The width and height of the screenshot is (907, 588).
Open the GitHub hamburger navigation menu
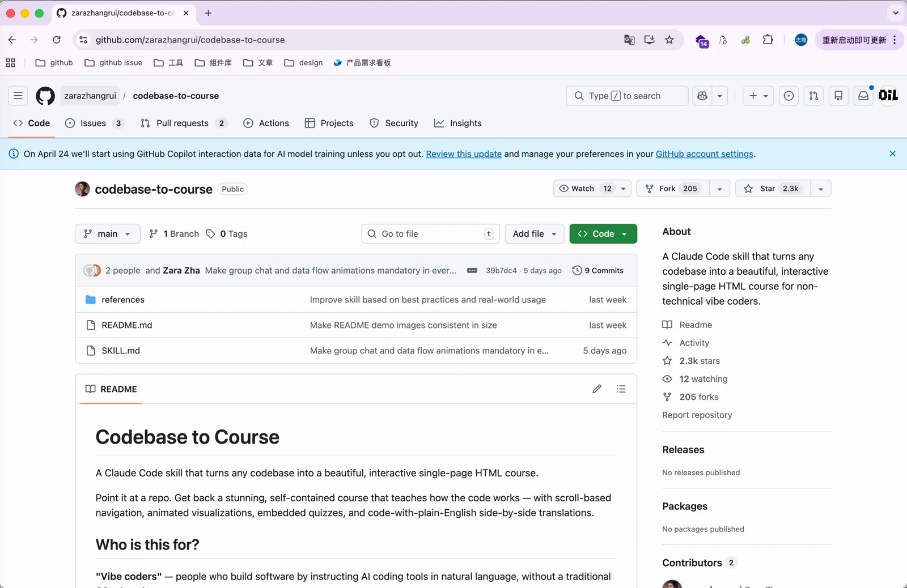18,96
